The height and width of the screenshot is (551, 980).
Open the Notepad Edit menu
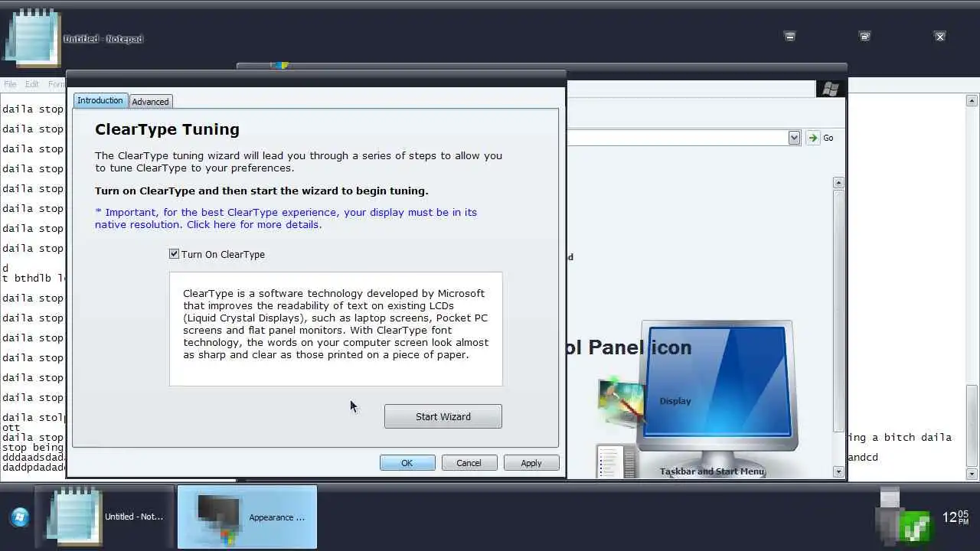pos(31,84)
